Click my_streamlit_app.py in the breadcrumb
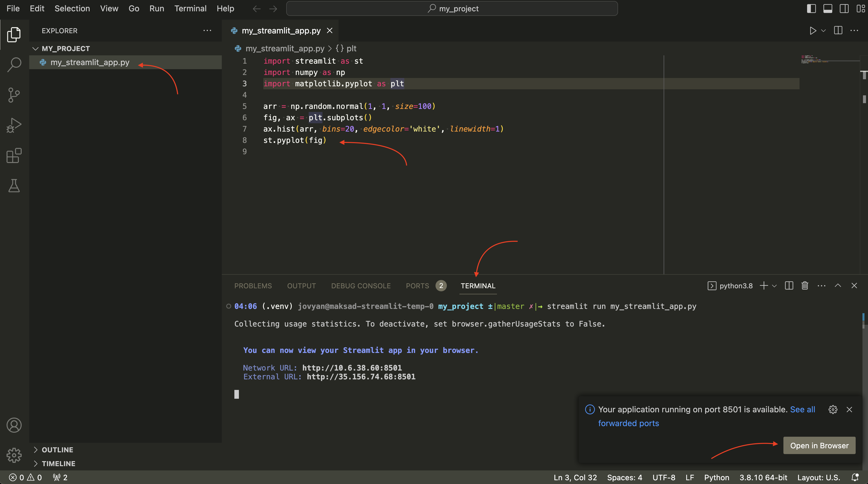868x484 pixels. [285, 49]
